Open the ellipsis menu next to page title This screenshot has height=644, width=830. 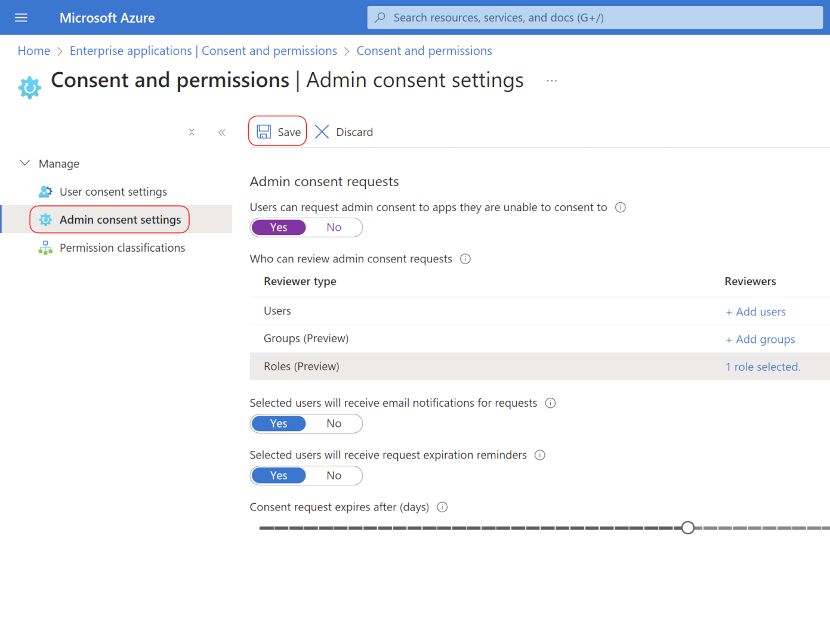551,80
